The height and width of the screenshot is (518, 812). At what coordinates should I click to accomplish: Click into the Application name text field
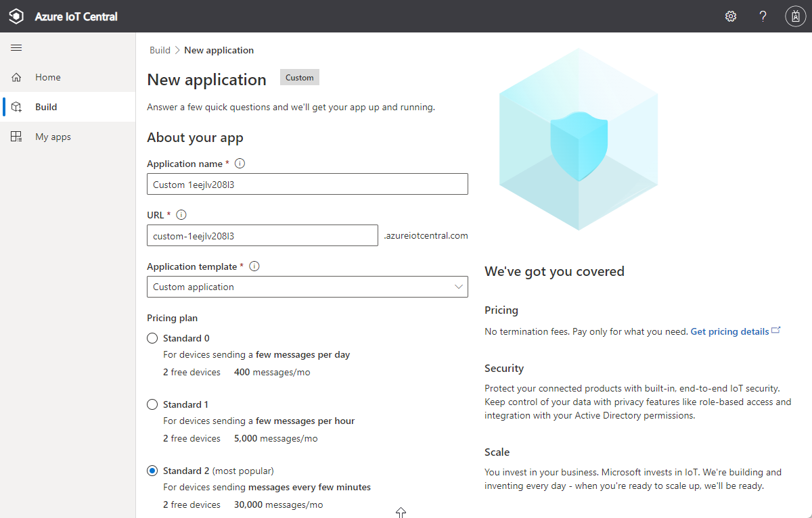[307, 184]
